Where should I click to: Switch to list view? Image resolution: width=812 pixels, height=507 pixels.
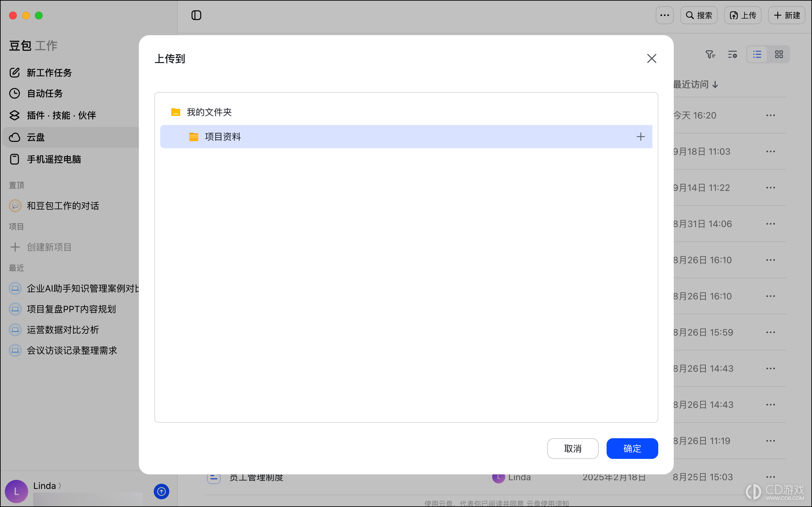757,54
